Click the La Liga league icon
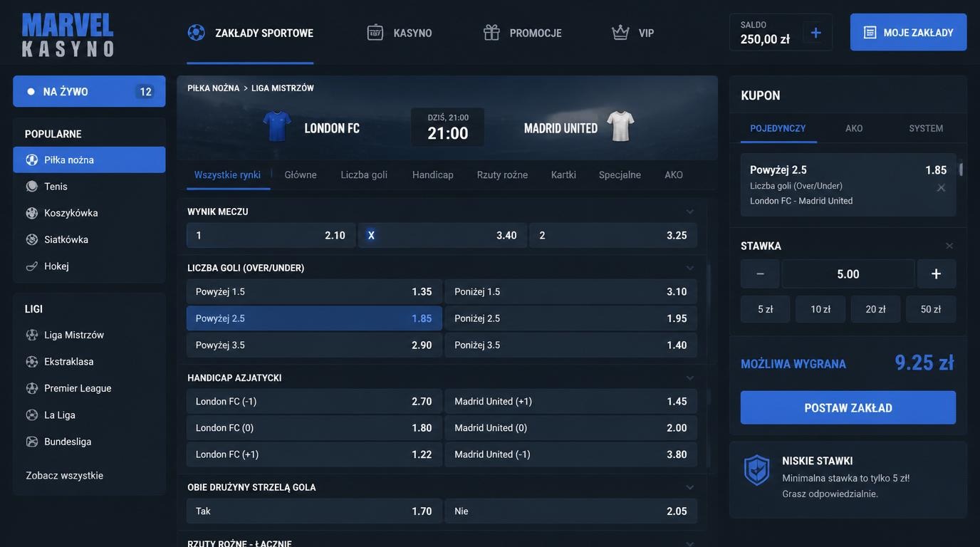 [31, 415]
